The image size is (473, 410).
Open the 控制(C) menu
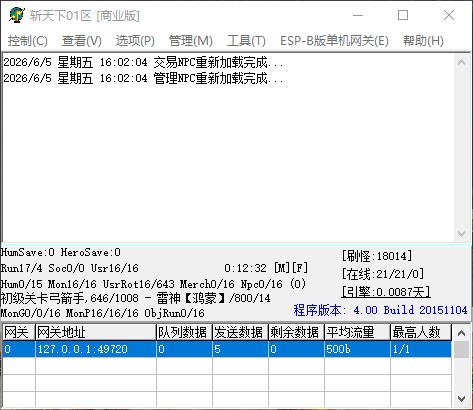28,41
